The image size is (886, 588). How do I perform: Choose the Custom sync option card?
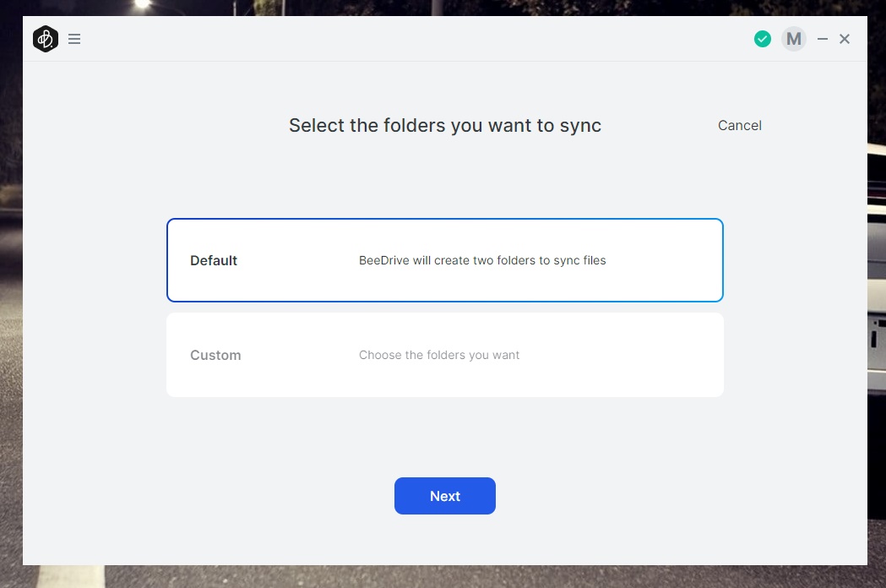pos(445,355)
